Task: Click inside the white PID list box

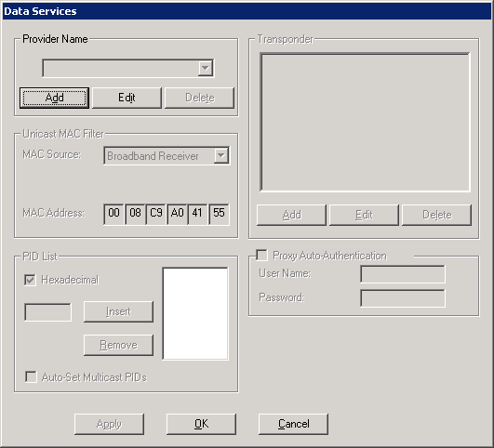Action: click(195, 313)
